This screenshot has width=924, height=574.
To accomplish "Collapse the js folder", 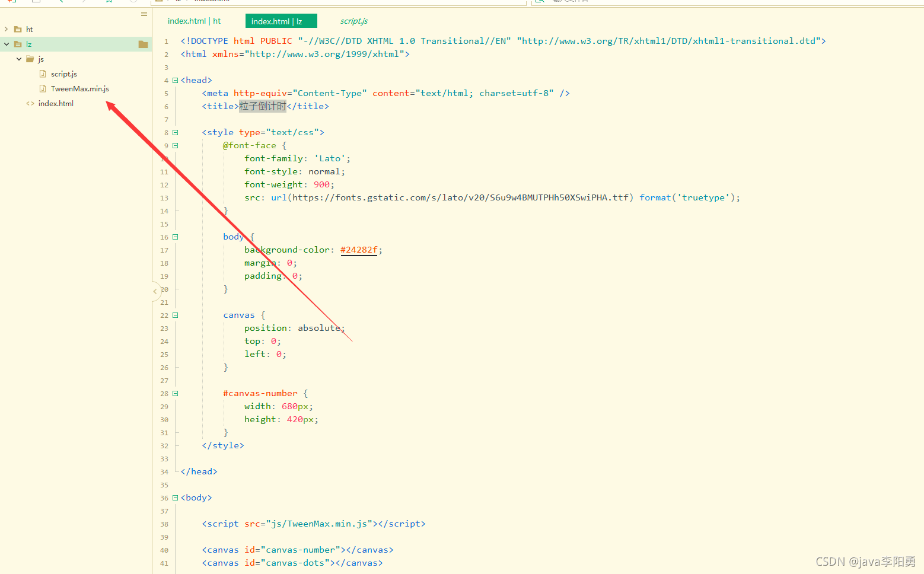I will point(19,59).
